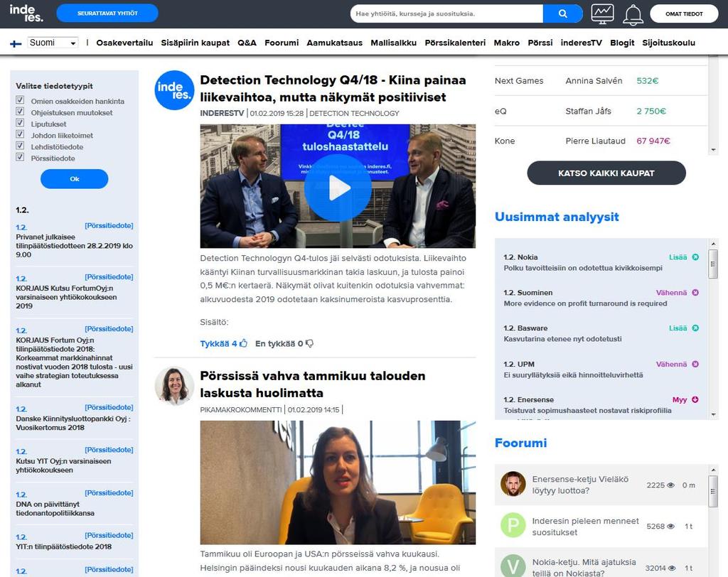Click the Myy arrow icon for Enersense

695,399
